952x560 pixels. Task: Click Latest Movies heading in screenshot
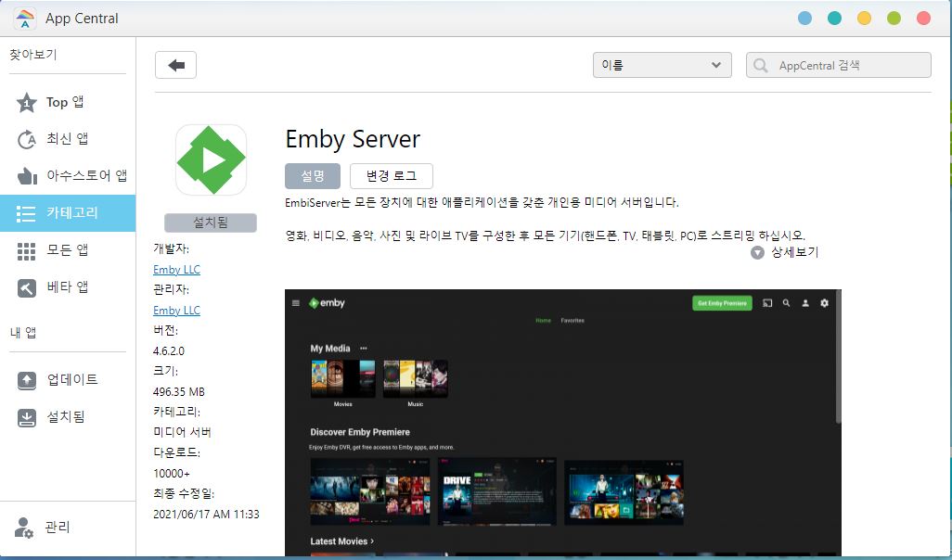(341, 541)
